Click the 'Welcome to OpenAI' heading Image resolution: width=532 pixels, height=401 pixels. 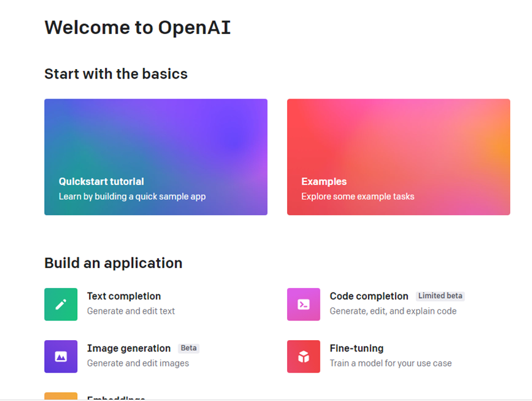pyautogui.click(x=138, y=27)
